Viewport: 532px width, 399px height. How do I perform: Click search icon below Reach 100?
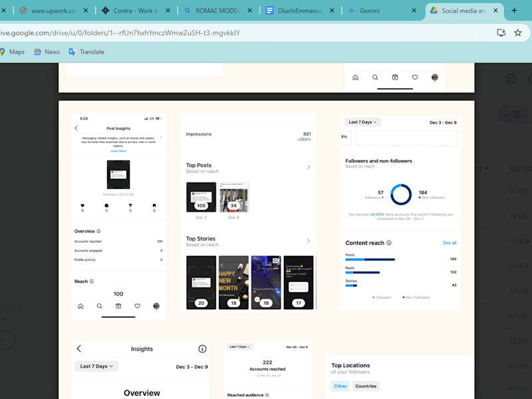pyautogui.click(x=99, y=306)
